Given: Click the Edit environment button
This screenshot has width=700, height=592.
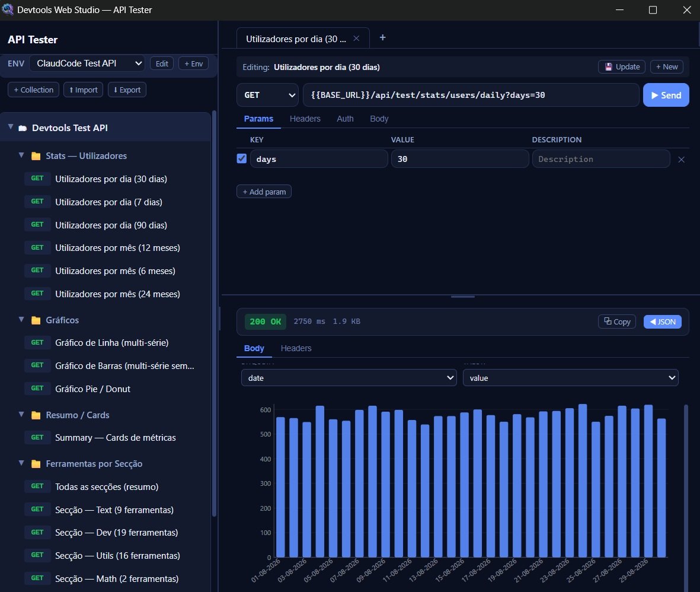Looking at the screenshot, I should 162,63.
